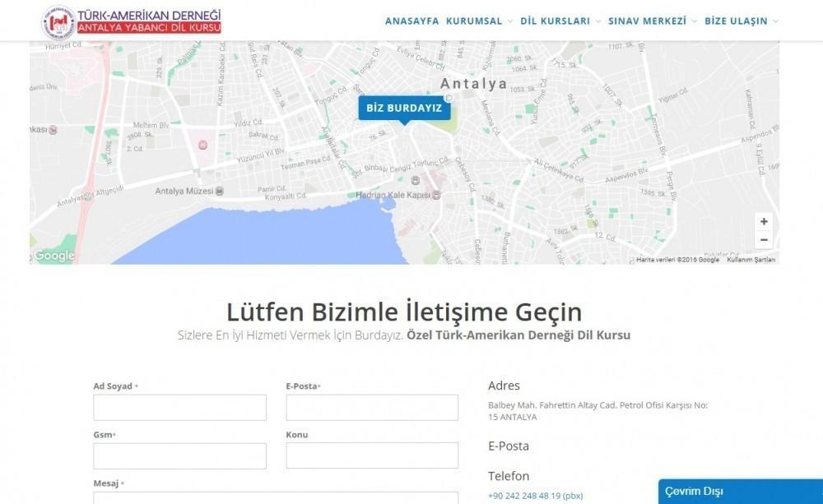Image resolution: width=823 pixels, height=504 pixels.
Task: Open the DİL KURSLARI menu
Action: pyautogui.click(x=556, y=21)
